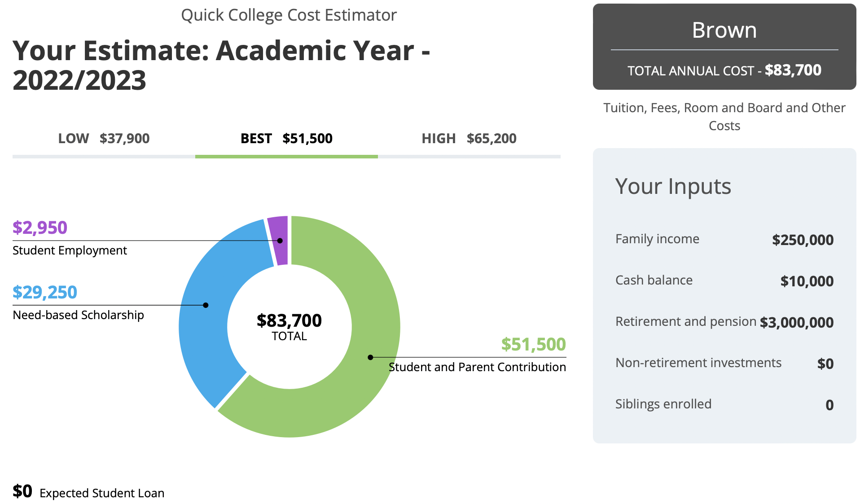860x504 pixels.
Task: Click the Total Annual Cost $83,700 banner
Action: [724, 70]
